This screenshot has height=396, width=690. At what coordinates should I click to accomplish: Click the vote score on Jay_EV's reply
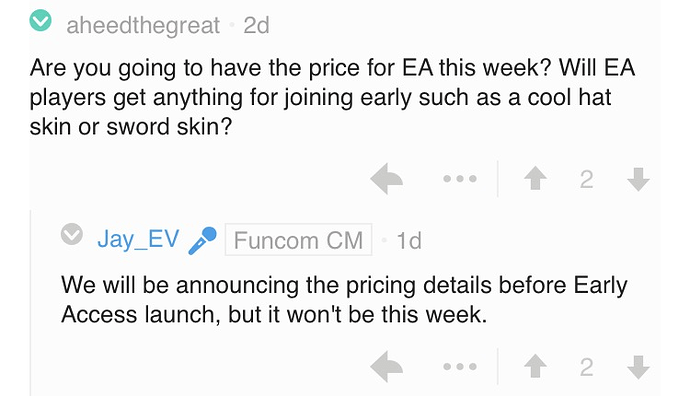tap(587, 367)
